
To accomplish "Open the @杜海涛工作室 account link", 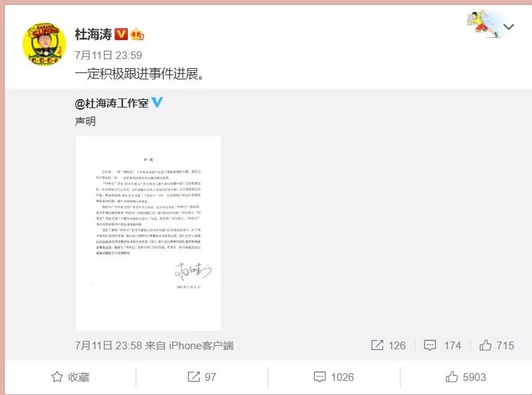I will pos(112,103).
